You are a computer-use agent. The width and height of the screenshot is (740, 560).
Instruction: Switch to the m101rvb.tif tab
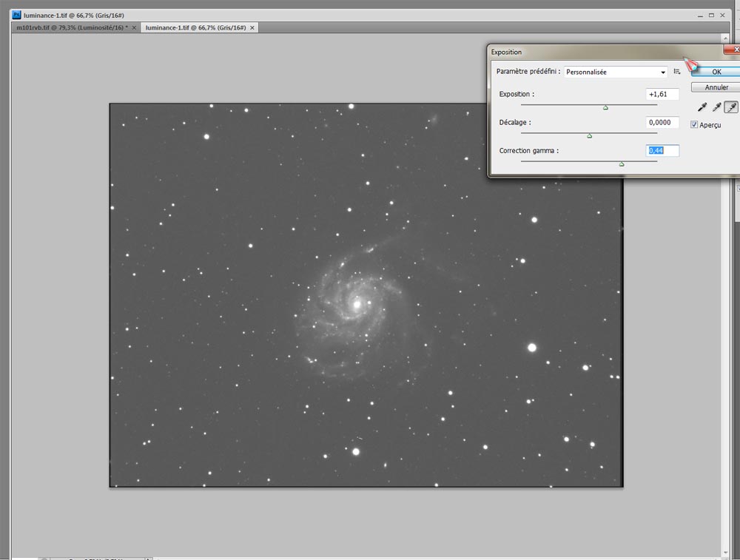pos(70,27)
